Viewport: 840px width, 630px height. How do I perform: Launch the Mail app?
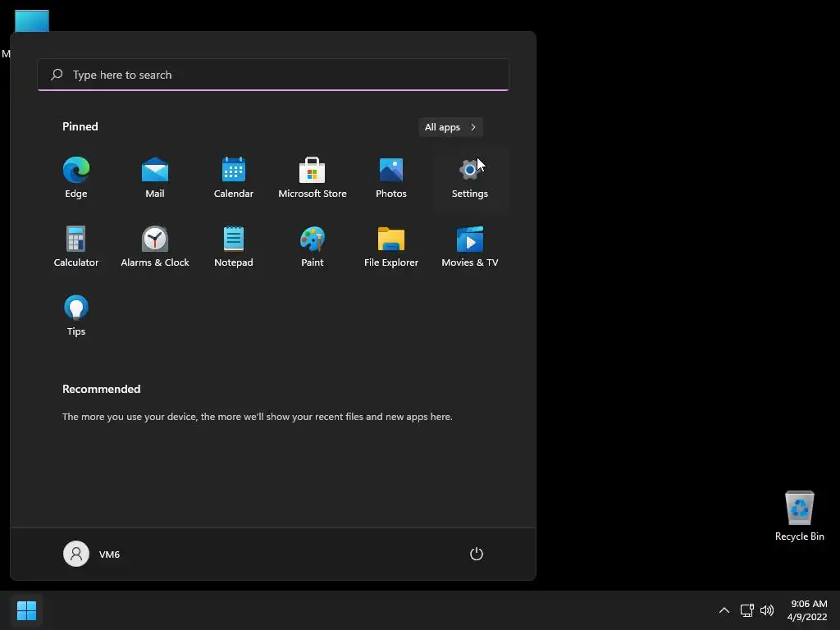click(155, 177)
